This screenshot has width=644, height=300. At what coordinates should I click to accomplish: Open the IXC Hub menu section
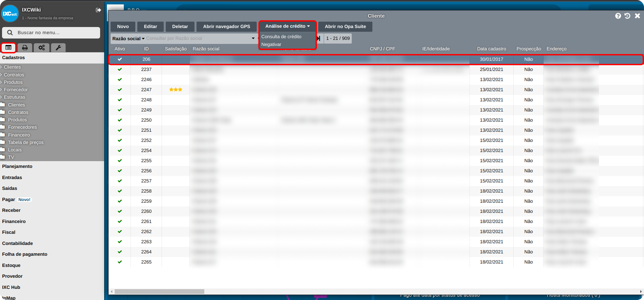pos(11,287)
